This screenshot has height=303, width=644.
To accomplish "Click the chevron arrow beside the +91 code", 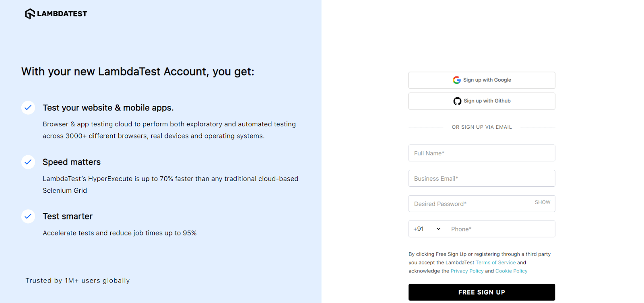I will point(438,229).
